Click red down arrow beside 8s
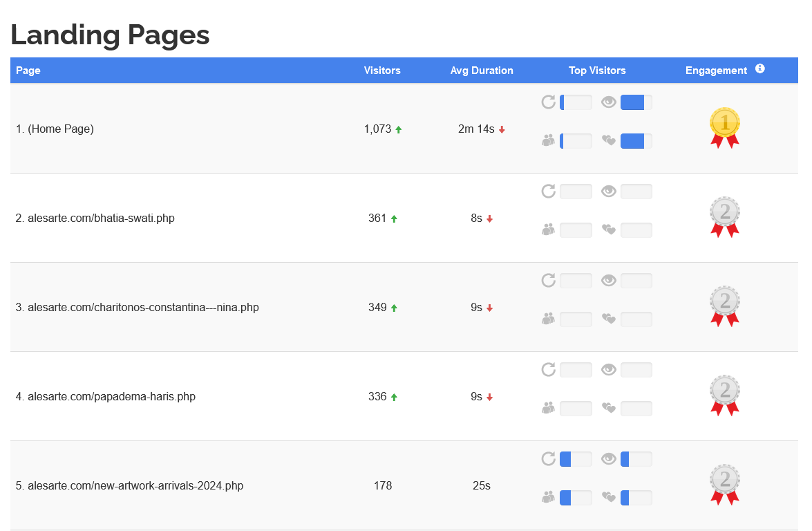This screenshot has width=812, height=531. click(x=489, y=218)
